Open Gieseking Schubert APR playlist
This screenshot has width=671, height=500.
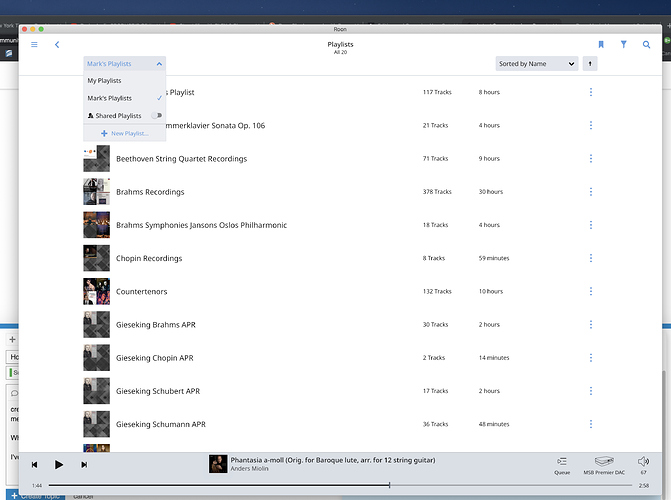click(x=158, y=391)
